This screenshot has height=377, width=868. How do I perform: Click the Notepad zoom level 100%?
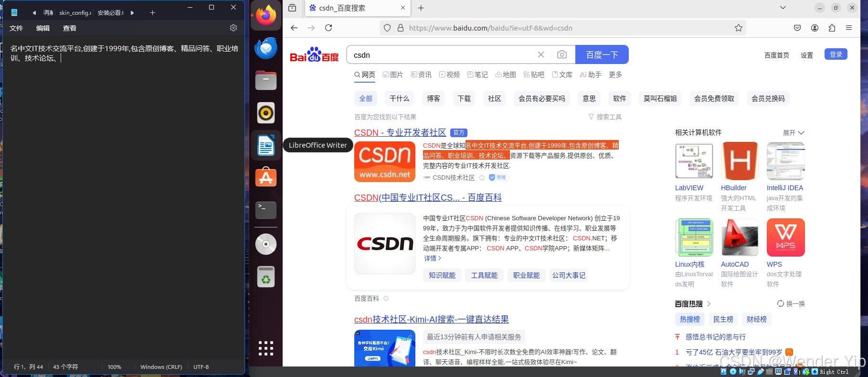coord(115,367)
